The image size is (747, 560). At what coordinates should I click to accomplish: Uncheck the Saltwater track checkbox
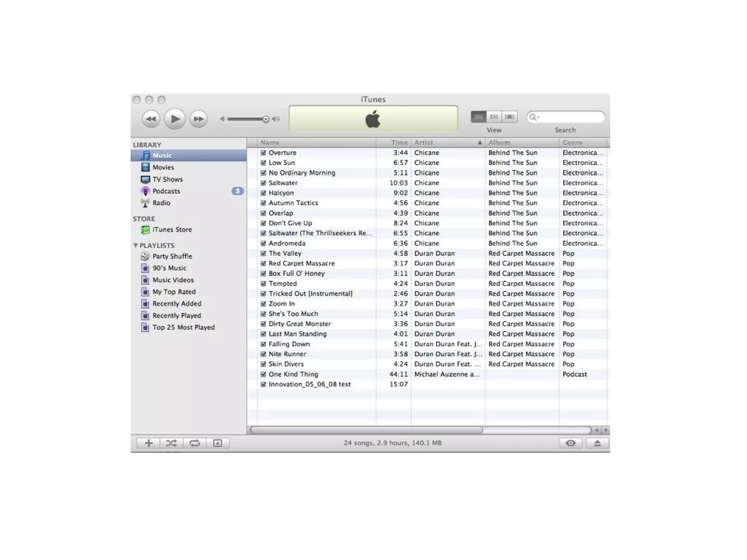[263, 183]
